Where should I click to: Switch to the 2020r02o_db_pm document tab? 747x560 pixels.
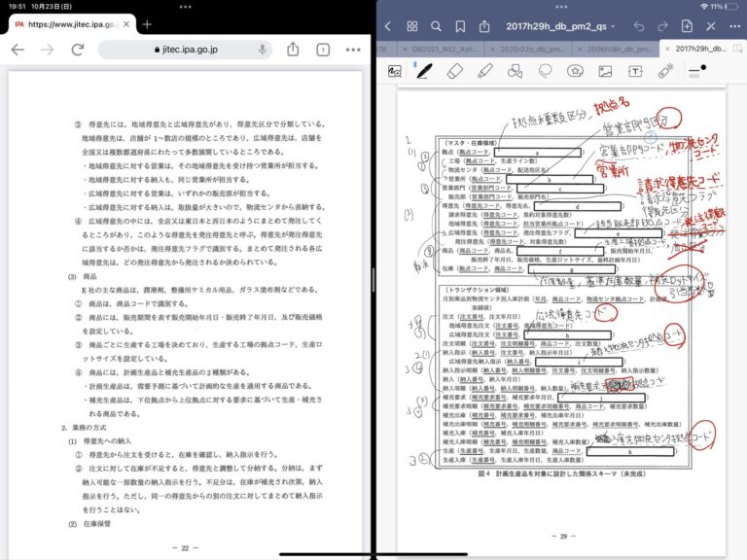533,49
